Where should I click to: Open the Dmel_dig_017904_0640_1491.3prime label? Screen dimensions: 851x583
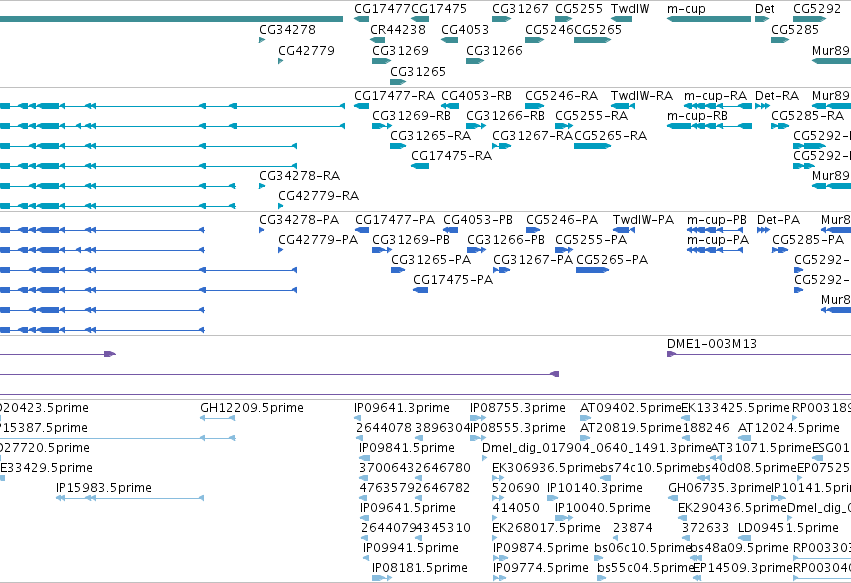pos(596,448)
